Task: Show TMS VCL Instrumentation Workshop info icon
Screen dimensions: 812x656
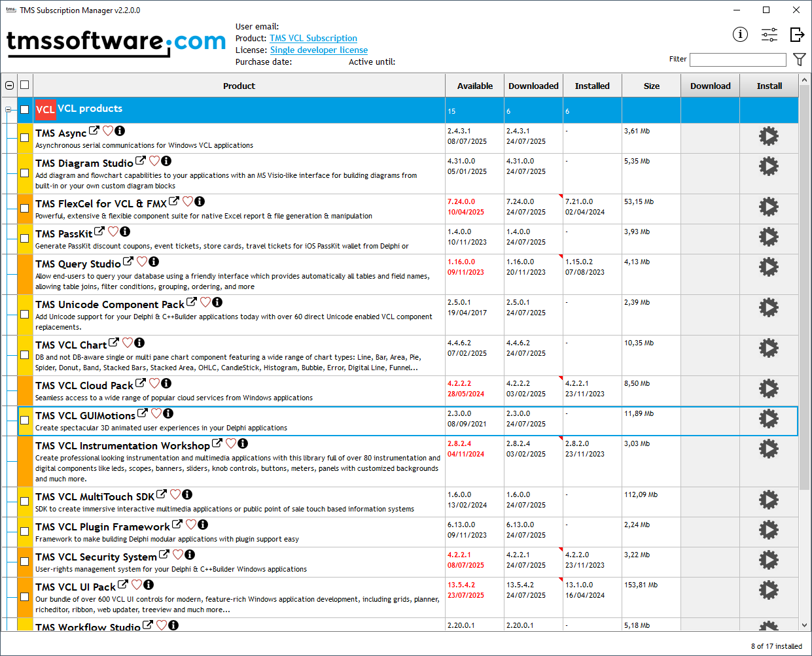Action: click(243, 443)
